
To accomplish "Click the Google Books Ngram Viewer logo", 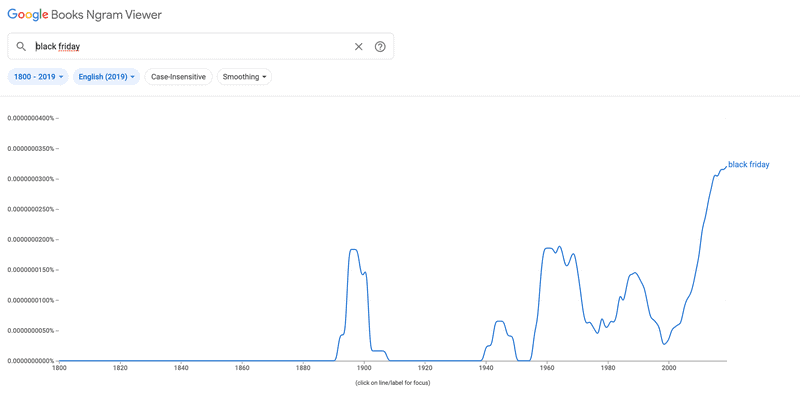I will coord(84,15).
